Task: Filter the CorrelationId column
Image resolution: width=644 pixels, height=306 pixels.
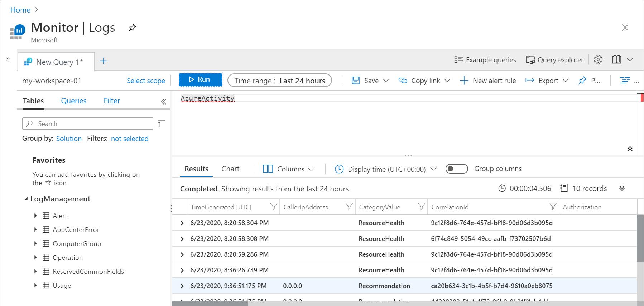Action: (x=553, y=207)
